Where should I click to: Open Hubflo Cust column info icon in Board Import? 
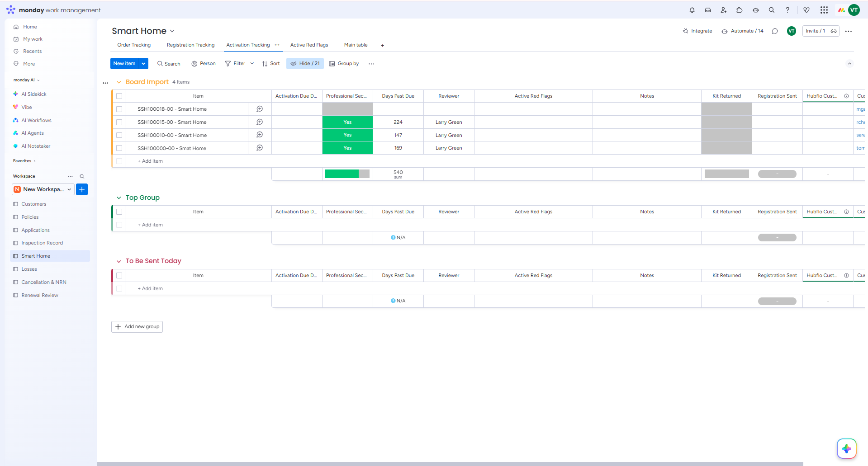pyautogui.click(x=846, y=96)
